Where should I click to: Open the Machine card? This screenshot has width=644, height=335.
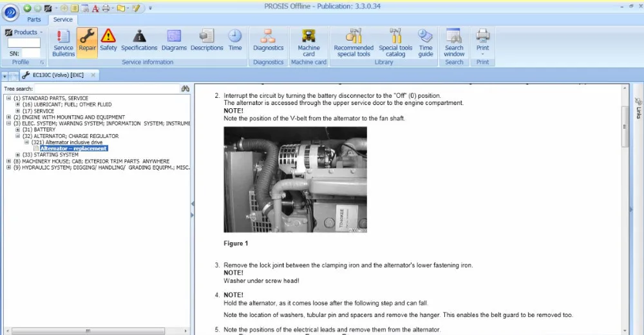[x=309, y=43]
